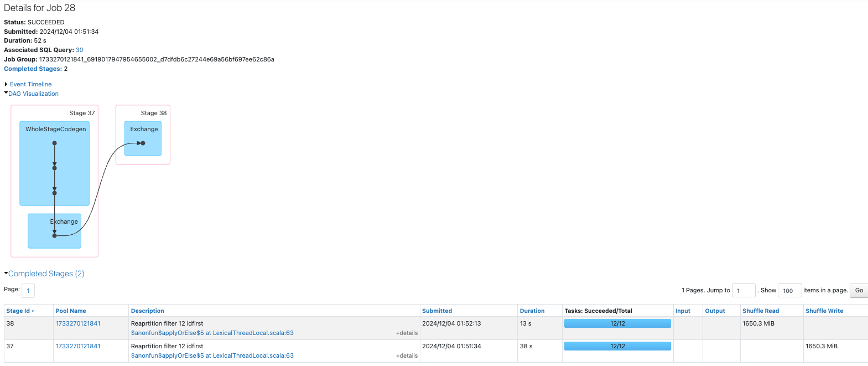Expand +details for stage 37
This screenshot has width=868, height=366.
(x=407, y=355)
